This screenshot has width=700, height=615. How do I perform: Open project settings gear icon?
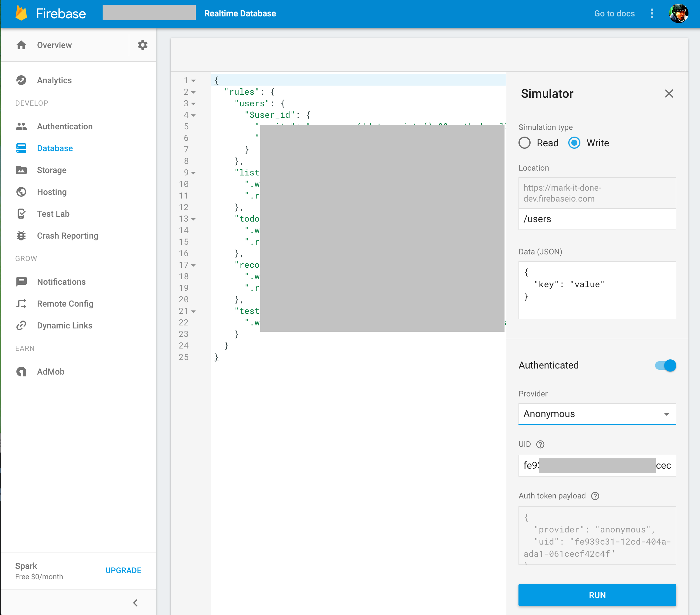tap(142, 45)
